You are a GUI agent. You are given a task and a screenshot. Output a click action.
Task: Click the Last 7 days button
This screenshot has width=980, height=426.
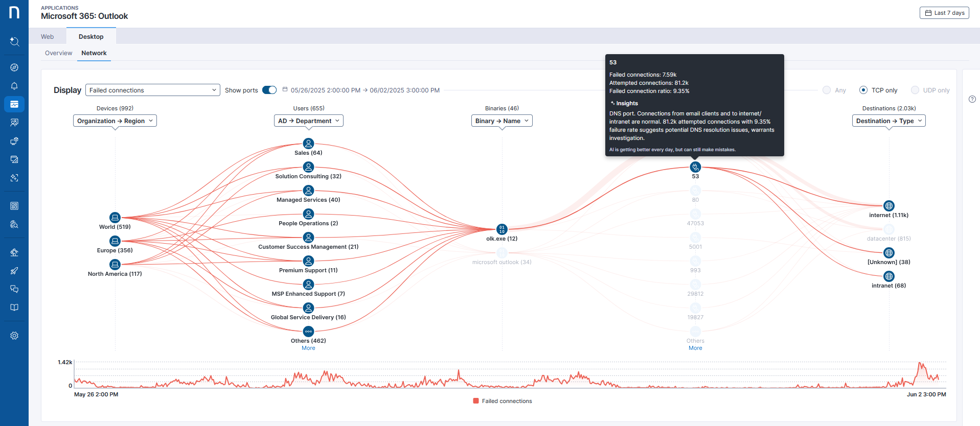point(944,13)
